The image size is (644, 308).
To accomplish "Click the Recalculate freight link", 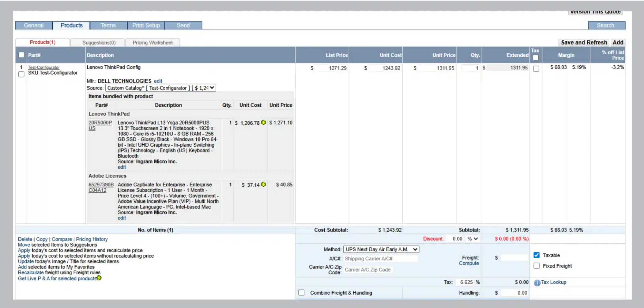I will [31, 272].
